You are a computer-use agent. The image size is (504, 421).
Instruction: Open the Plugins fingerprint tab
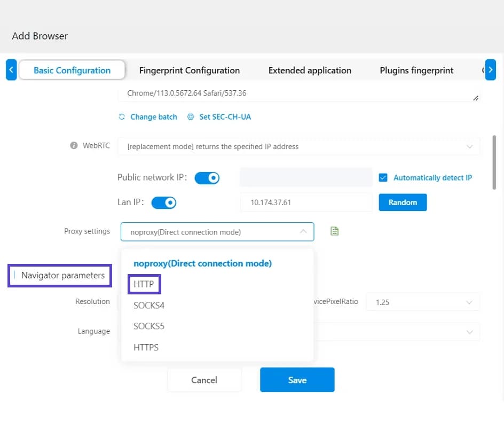(x=416, y=71)
